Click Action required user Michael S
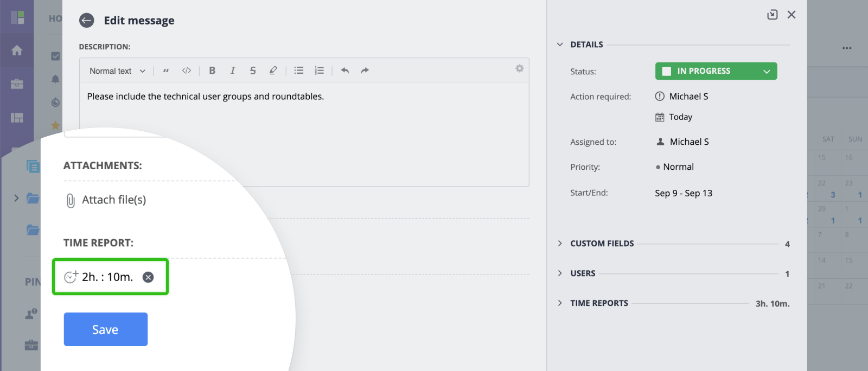868x371 pixels. pyautogui.click(x=688, y=97)
